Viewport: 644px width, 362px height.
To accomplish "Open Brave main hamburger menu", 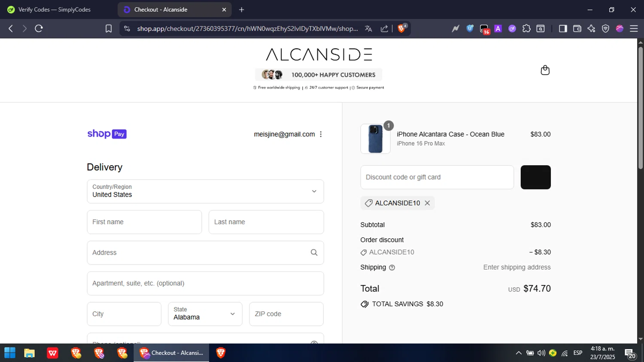I will 634,28.
